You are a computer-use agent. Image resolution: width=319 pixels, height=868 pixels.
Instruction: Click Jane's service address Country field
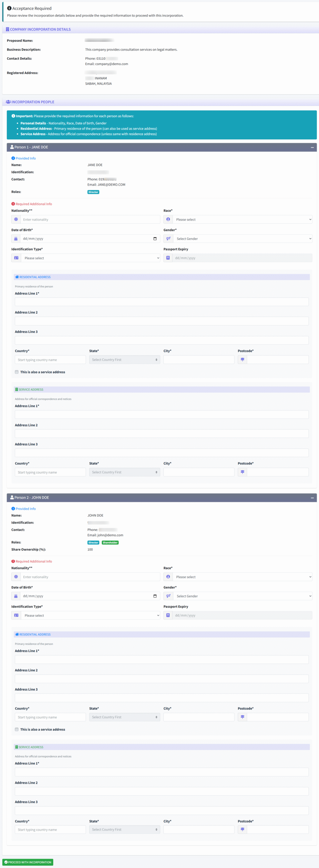(50, 472)
